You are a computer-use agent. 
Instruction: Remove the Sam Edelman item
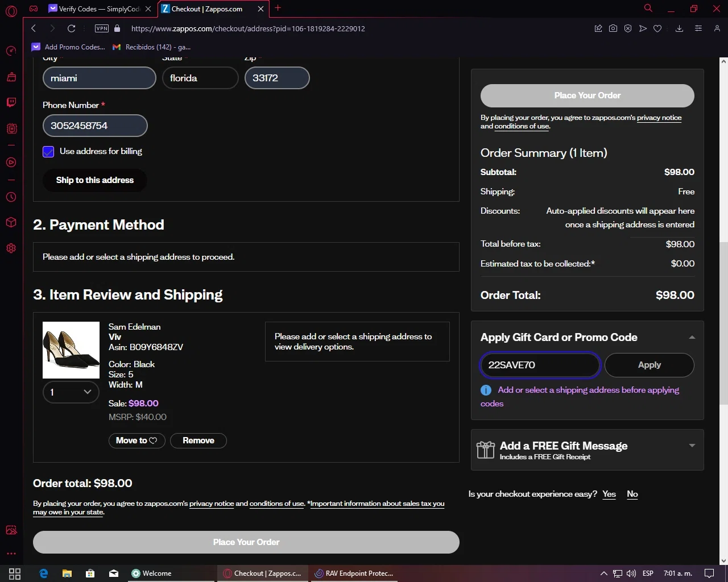[x=198, y=440]
